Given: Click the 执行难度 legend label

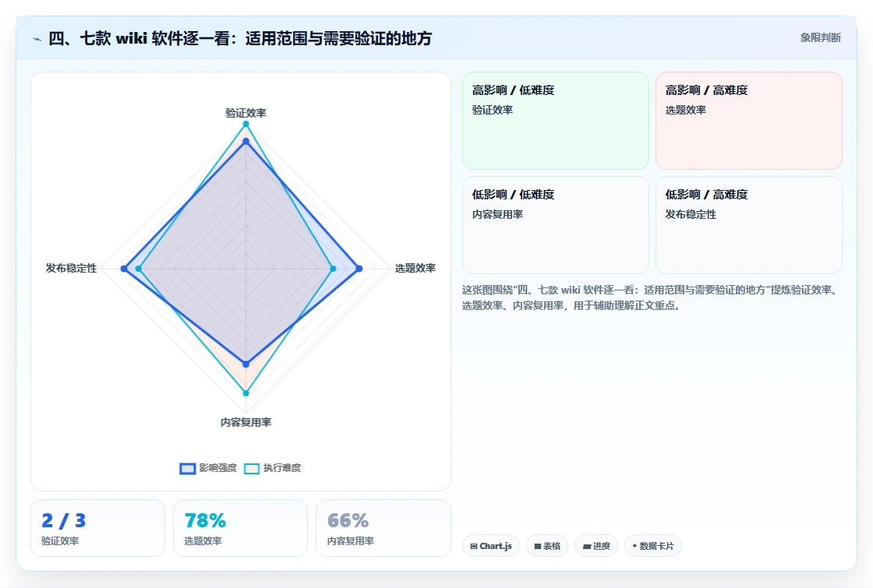Looking at the screenshot, I should click(282, 468).
